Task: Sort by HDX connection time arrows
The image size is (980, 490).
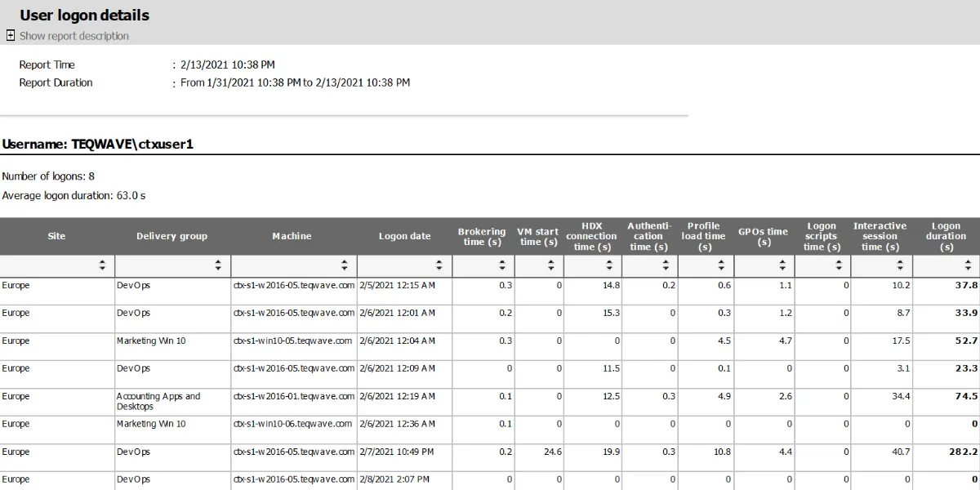Action: (x=608, y=265)
